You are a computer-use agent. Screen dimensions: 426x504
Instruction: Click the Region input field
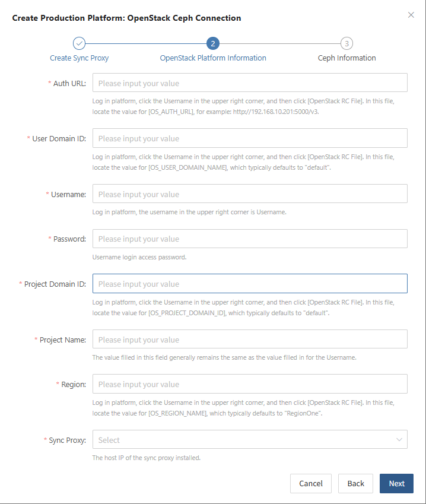(250, 383)
